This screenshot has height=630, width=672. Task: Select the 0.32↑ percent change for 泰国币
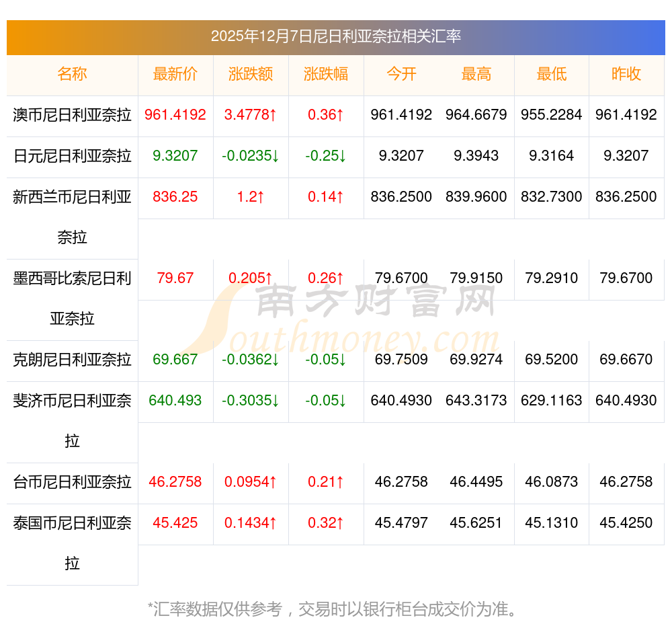tap(326, 523)
